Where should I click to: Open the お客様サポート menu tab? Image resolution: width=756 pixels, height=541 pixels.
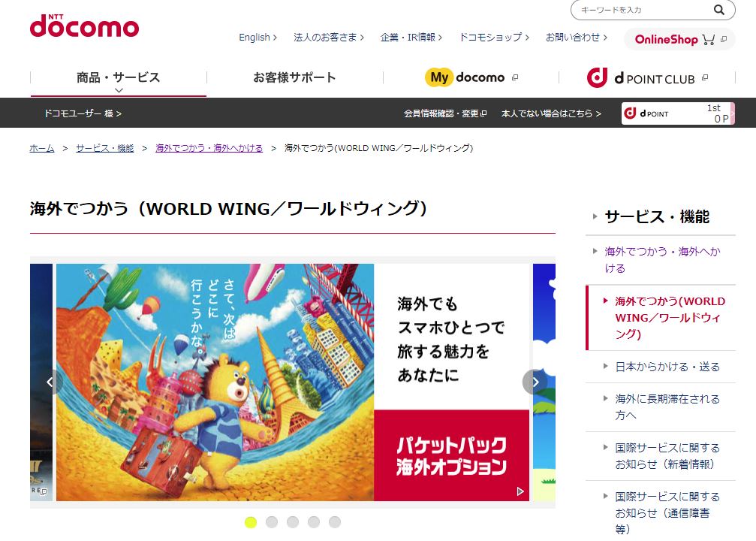pyautogui.click(x=294, y=77)
